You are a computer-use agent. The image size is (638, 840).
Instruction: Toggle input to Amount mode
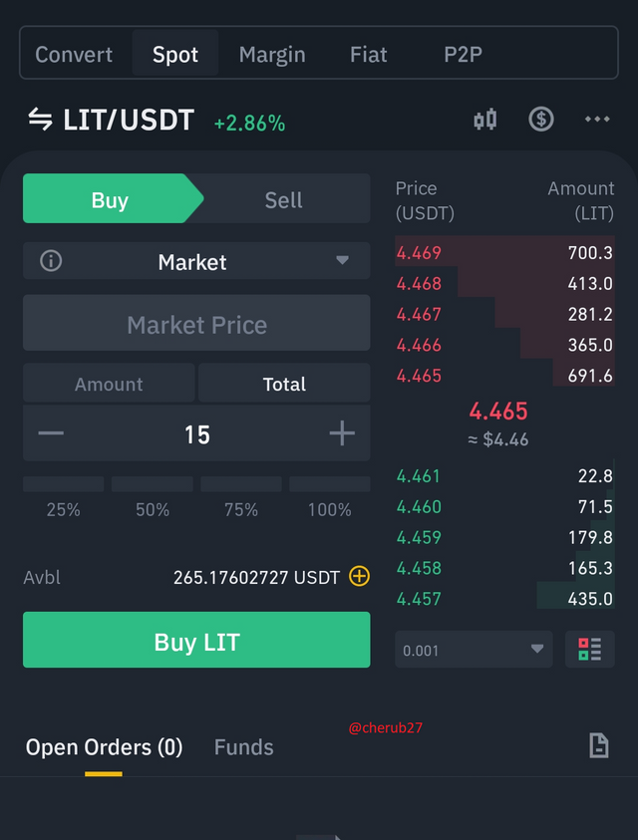pos(109,384)
